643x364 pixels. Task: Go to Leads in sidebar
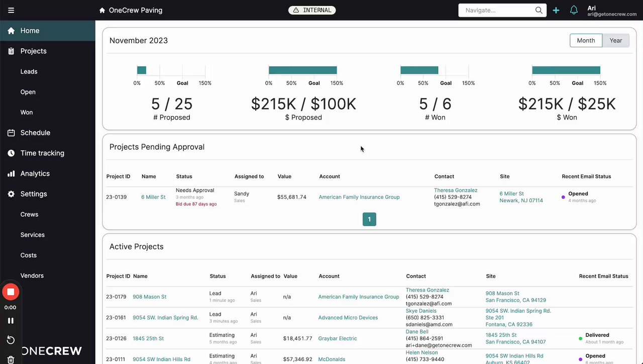click(x=29, y=71)
